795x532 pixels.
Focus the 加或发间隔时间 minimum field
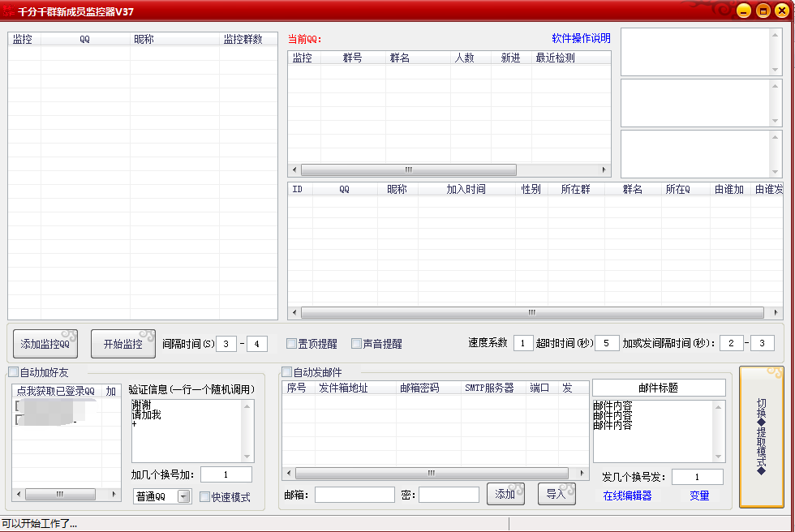731,343
